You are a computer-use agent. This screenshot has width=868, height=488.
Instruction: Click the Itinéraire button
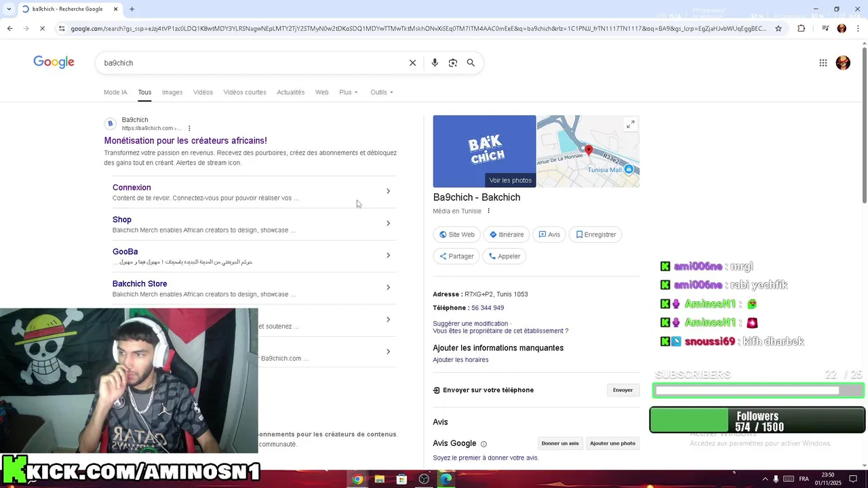point(507,235)
